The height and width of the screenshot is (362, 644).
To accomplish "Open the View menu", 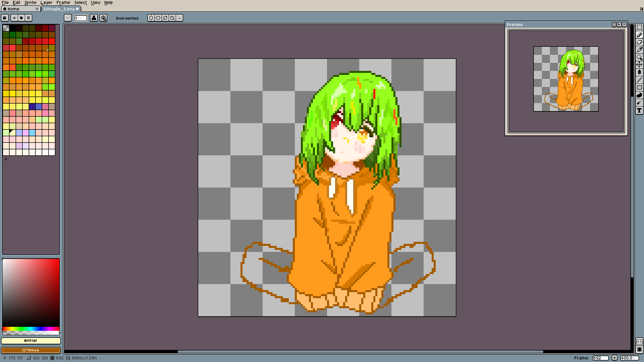I will tap(95, 3).
